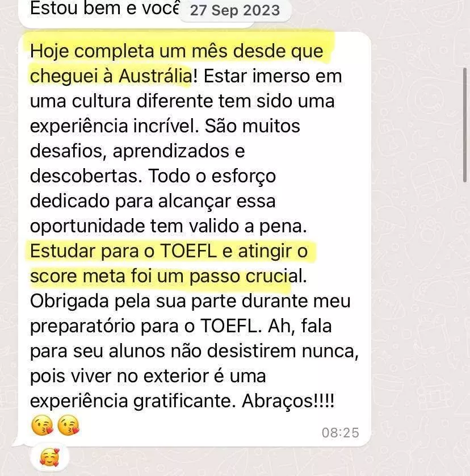Click the highlighted 'Estudar para o TOEFL' line
This screenshot has height=476, width=470.
point(124,251)
